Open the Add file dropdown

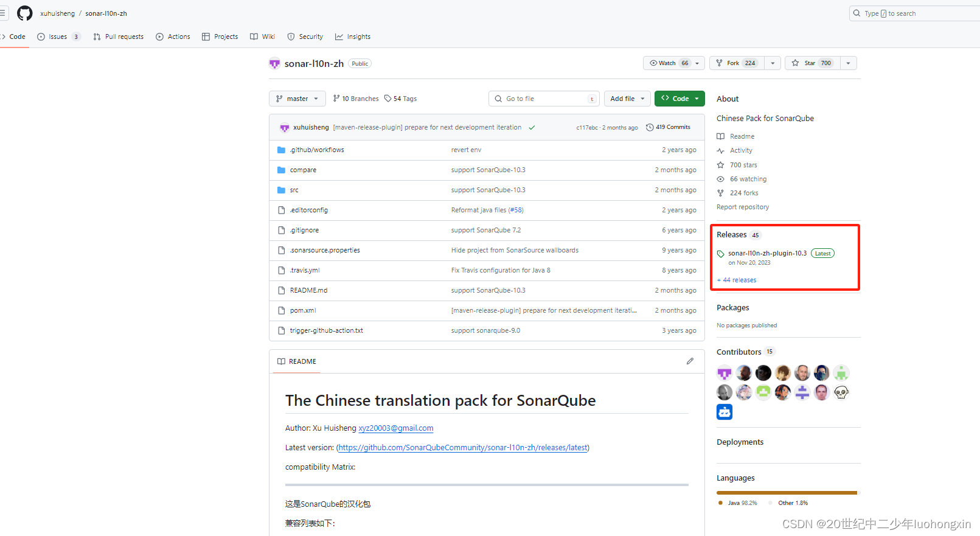click(627, 99)
